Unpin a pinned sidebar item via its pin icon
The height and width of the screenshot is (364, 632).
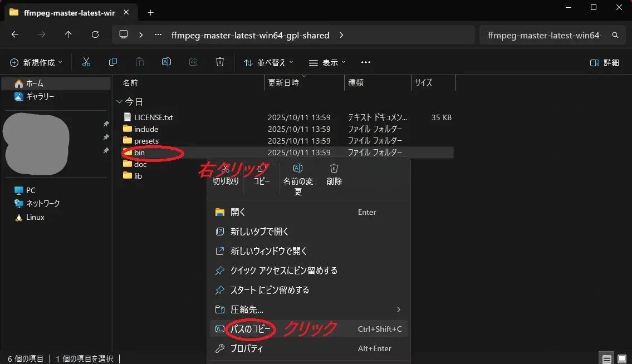point(105,123)
